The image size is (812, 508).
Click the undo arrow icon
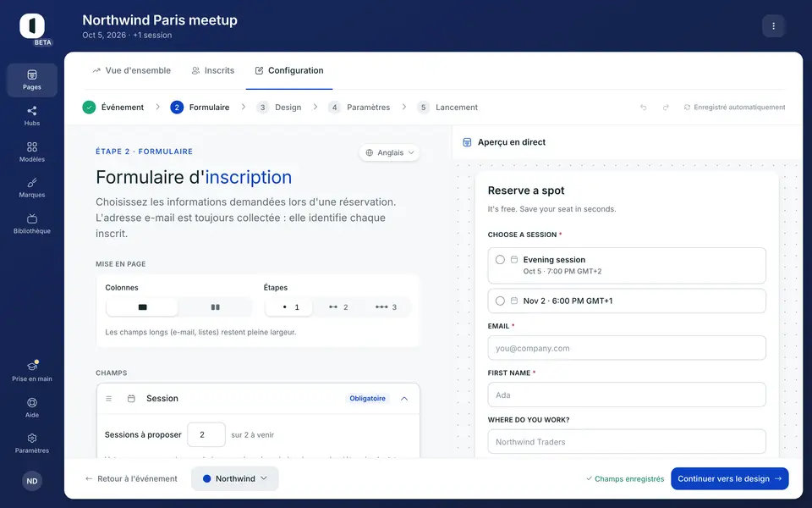click(644, 108)
